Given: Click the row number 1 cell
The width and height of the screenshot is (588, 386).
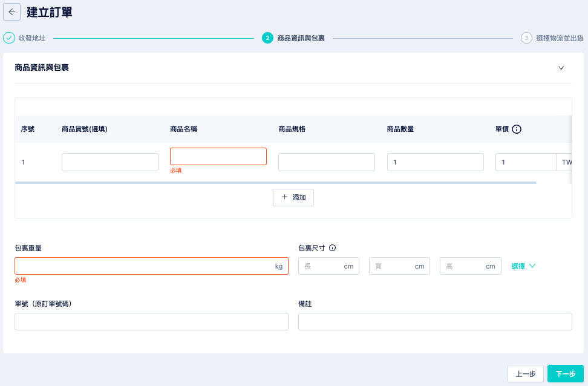Looking at the screenshot, I should (23, 162).
